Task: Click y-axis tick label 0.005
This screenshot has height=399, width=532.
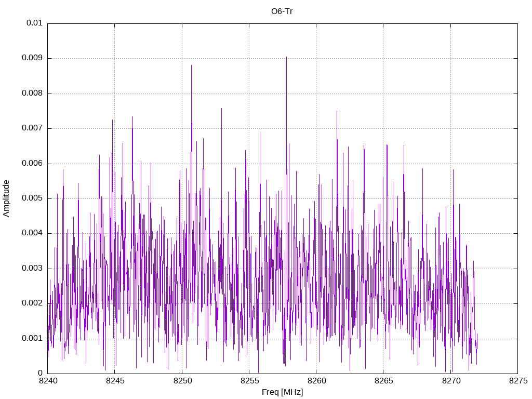Action: pos(32,198)
